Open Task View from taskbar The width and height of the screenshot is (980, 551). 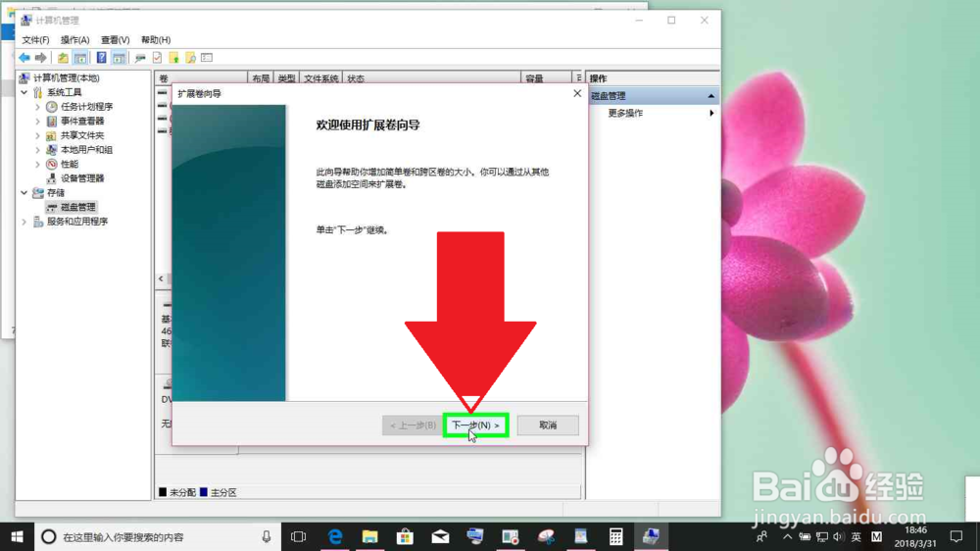click(x=299, y=536)
